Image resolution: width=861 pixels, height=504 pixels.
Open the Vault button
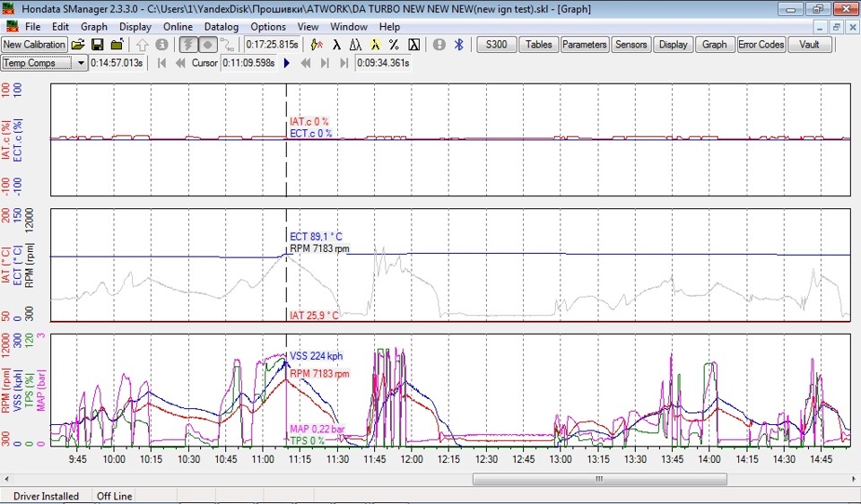[x=809, y=45]
